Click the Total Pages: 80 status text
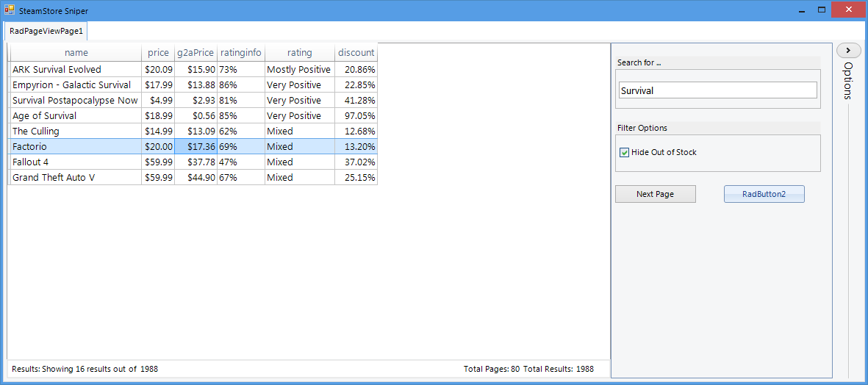 (x=492, y=368)
